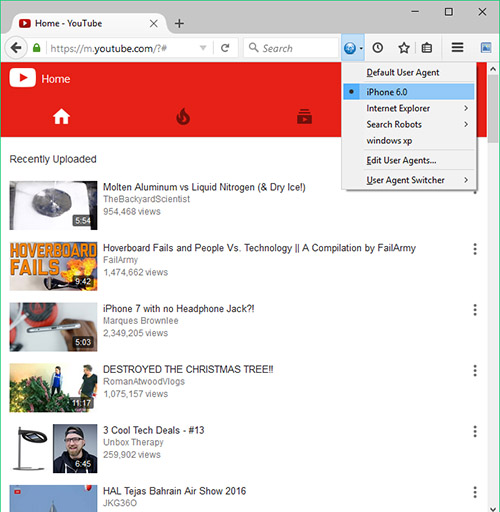The image size is (500, 512).
Task: Click the page vertical scrollbar thumb
Action: pos(493,109)
